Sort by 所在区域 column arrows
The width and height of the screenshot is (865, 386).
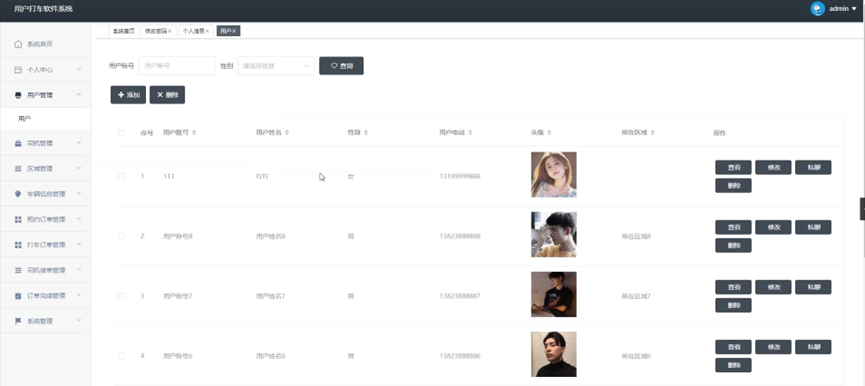[653, 133]
